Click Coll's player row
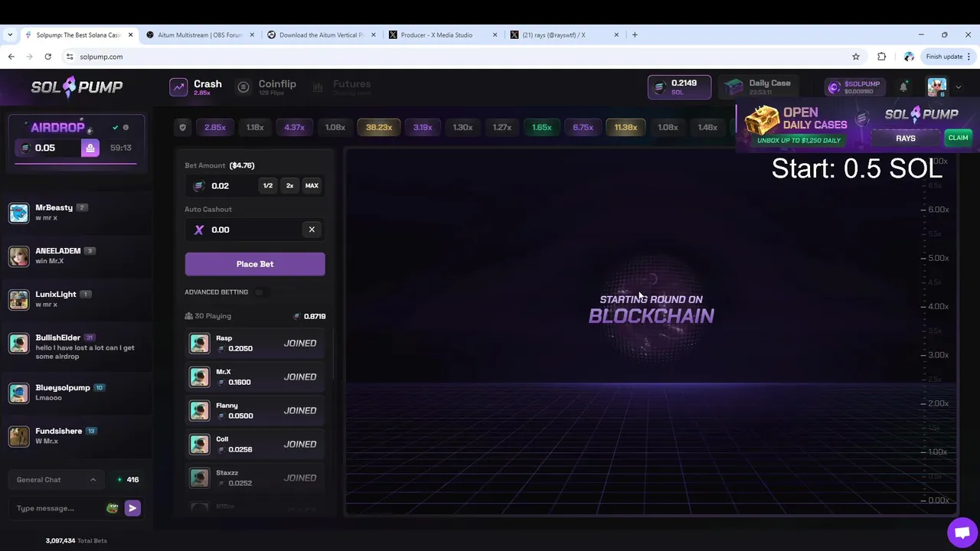The image size is (980, 551). click(255, 444)
